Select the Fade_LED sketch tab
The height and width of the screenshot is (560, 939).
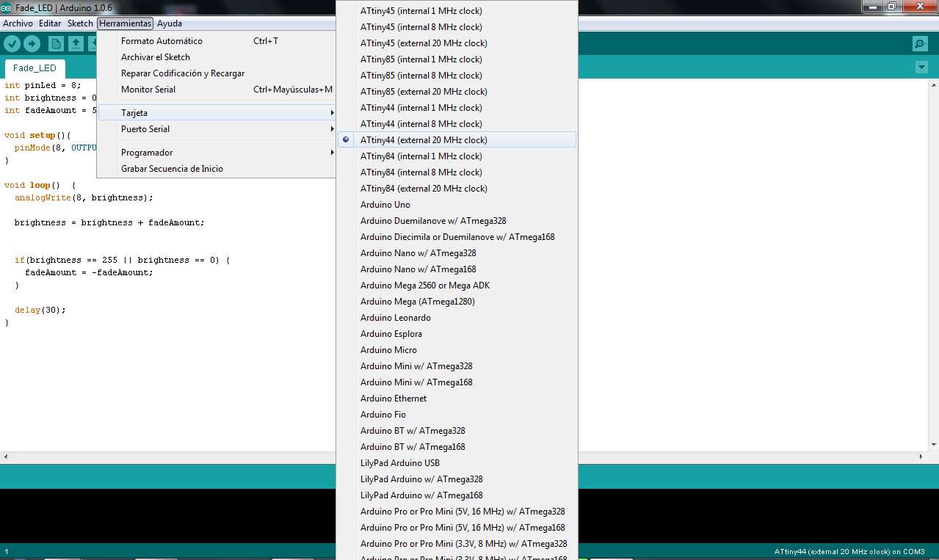[x=35, y=68]
